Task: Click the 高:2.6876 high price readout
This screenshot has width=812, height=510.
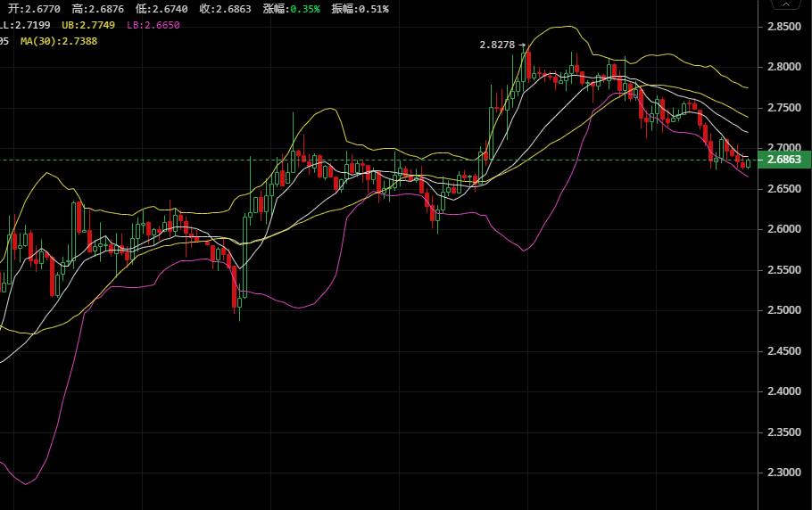Action: [x=98, y=9]
